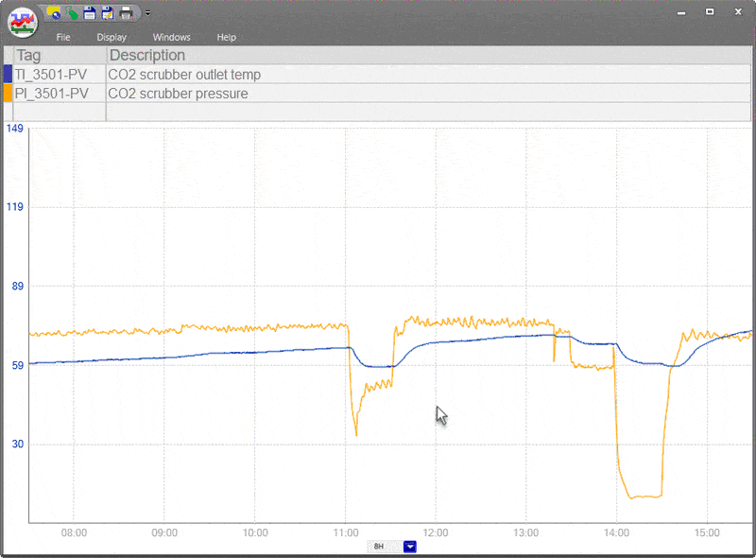Click the 149 y-axis label
The image size is (756, 558).
tap(14, 129)
